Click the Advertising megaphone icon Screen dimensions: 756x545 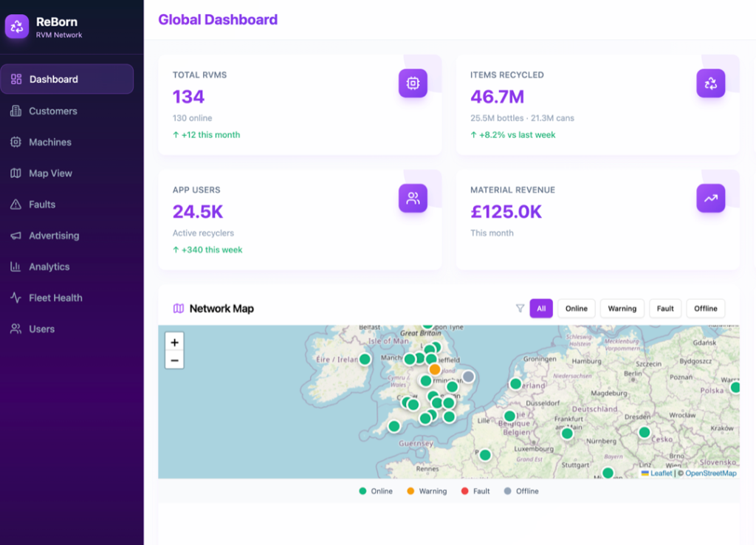click(x=16, y=236)
